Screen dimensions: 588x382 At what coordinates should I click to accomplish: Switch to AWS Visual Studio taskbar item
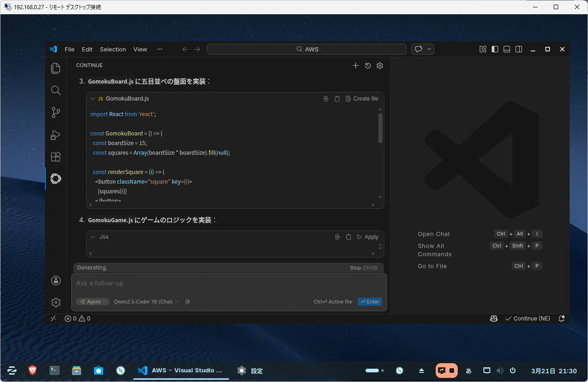tap(181, 371)
